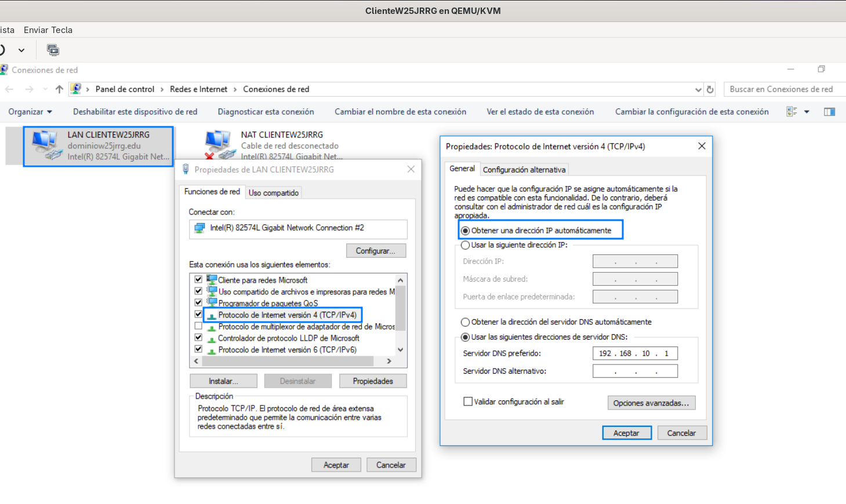This screenshot has width=846, height=504.
Task: Click Cambiar el nombre de esta conexión
Action: (401, 112)
